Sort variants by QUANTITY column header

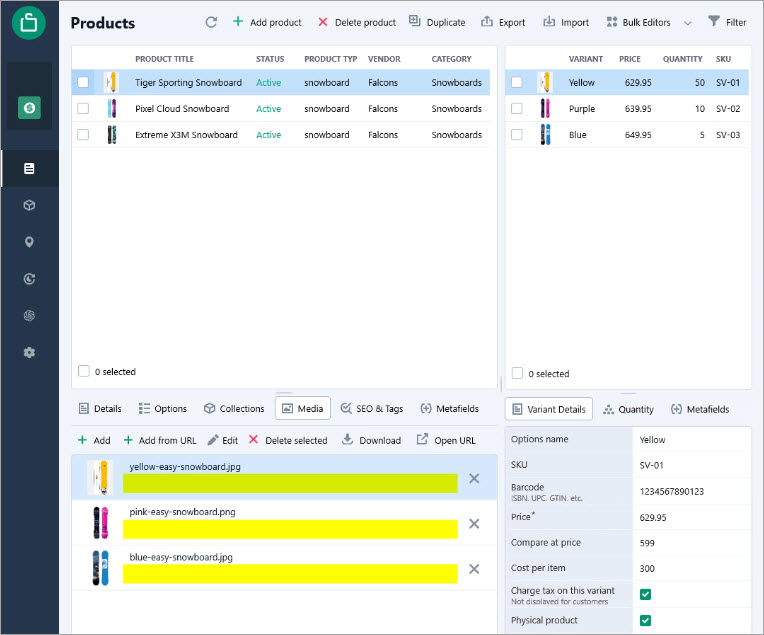click(682, 59)
